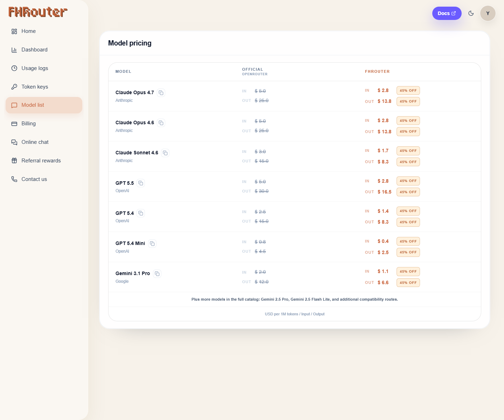Click the struck-through $ 12.0 official price
The width and height of the screenshot is (504, 420).
tap(261, 282)
